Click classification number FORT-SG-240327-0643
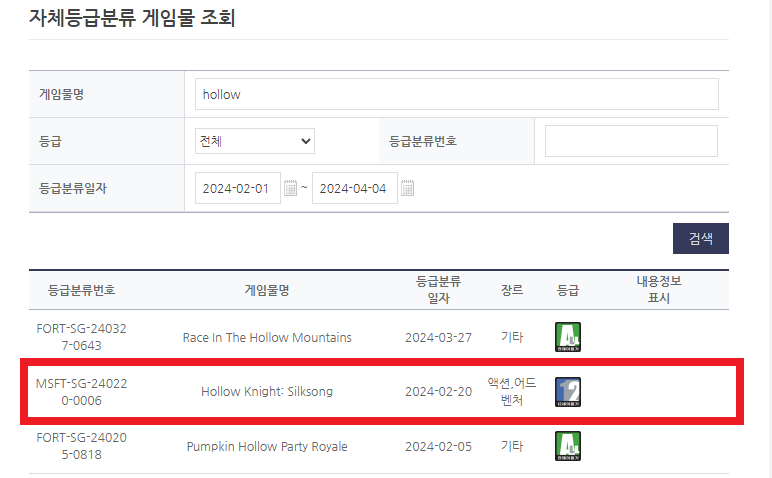 [81, 337]
